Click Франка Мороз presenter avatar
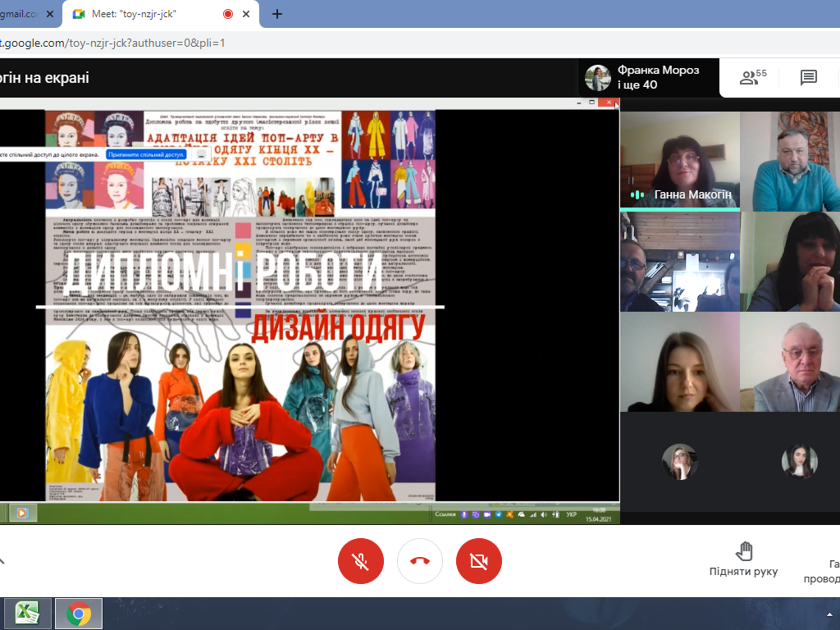The height and width of the screenshot is (630, 840). 598,78
